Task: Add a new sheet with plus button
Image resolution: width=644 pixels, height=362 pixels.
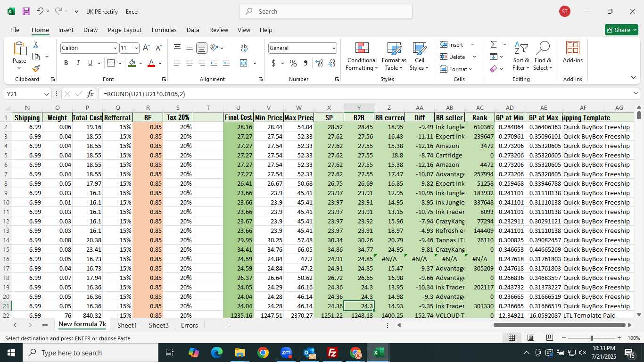Action: [227, 325]
